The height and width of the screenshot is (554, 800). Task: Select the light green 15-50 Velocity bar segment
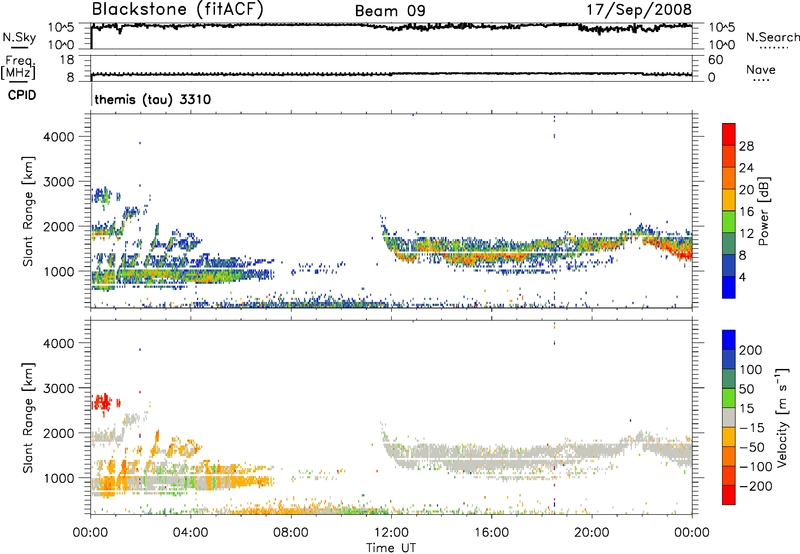[x=729, y=398]
